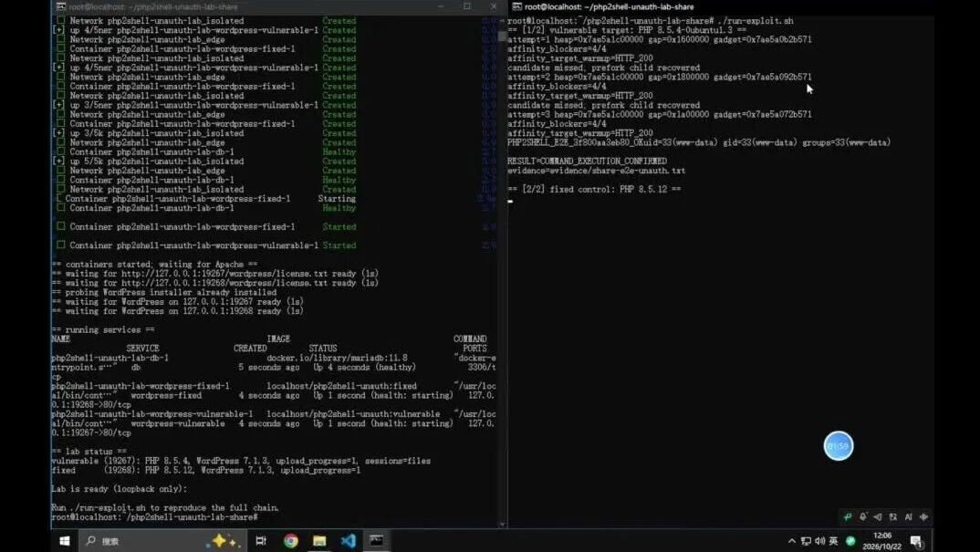Screen dimensions: 980x552
Task: Open the taskbar search box
Action: pyautogui.click(x=163, y=541)
